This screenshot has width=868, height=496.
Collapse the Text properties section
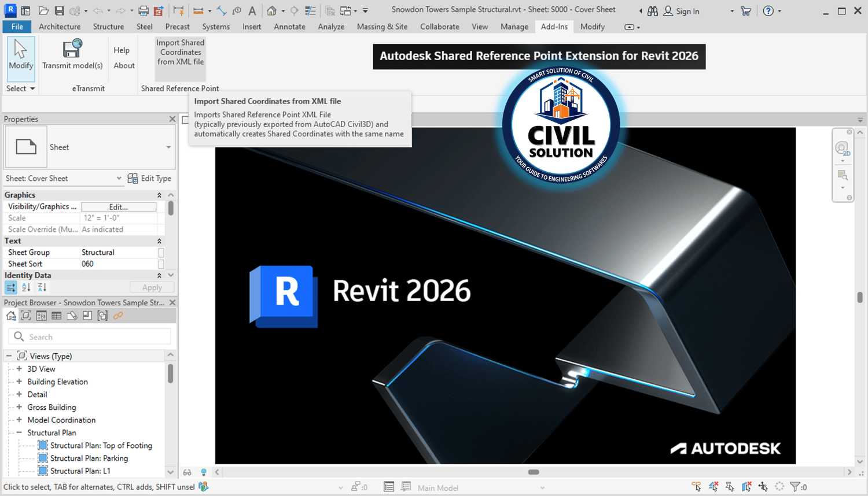click(x=159, y=241)
